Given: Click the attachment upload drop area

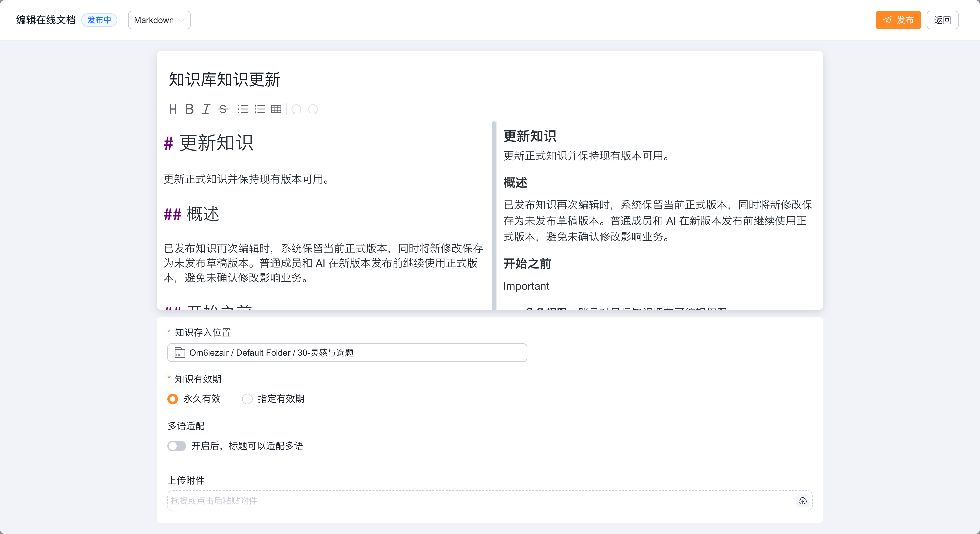Looking at the screenshot, I should pyautogui.click(x=490, y=501).
